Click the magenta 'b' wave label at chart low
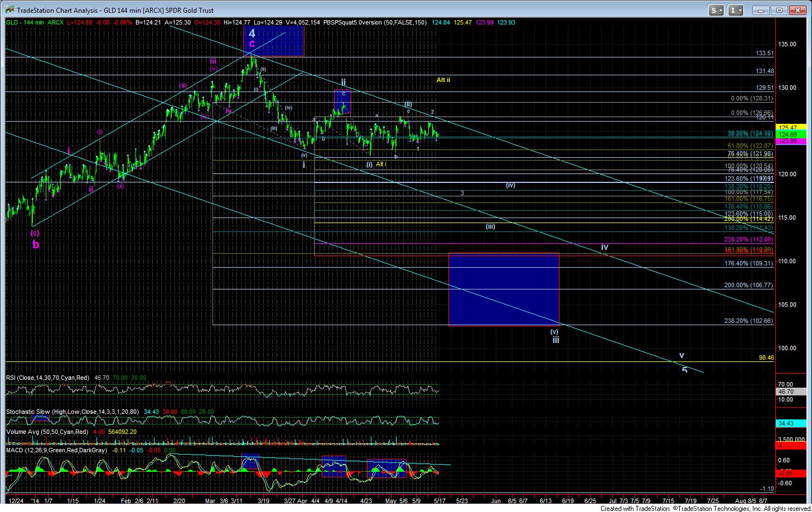This screenshot has height=512, width=812. [x=36, y=244]
